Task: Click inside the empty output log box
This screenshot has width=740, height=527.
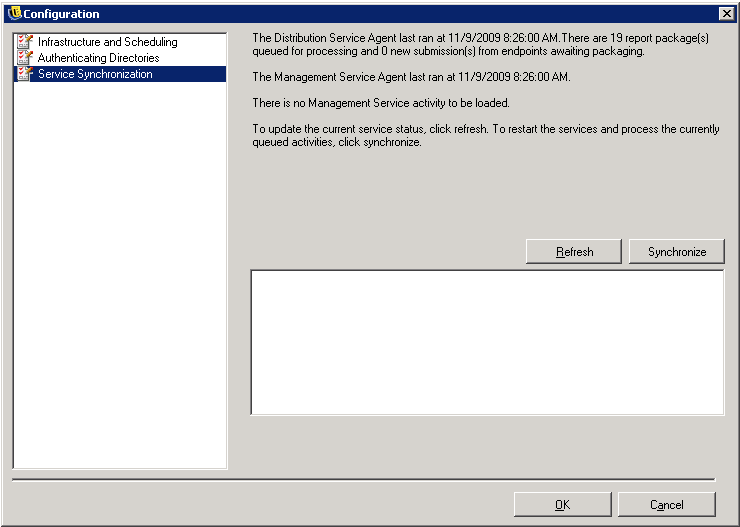Action: (x=487, y=343)
